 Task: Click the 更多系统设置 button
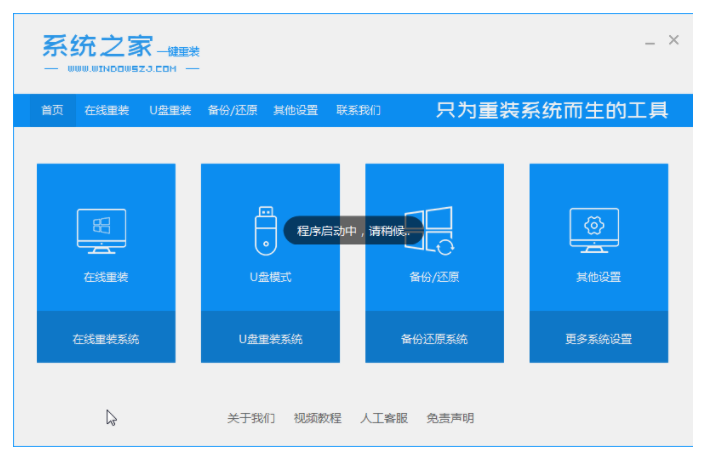point(598,339)
